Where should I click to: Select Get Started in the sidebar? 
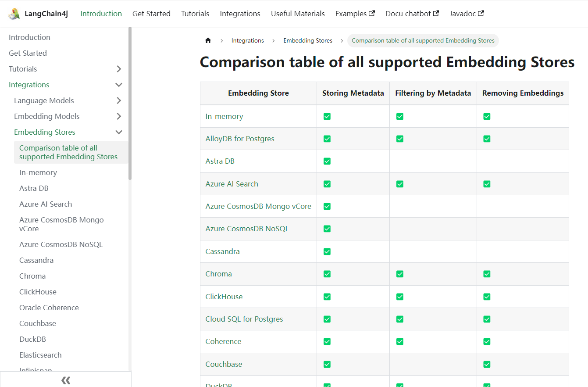(28, 53)
